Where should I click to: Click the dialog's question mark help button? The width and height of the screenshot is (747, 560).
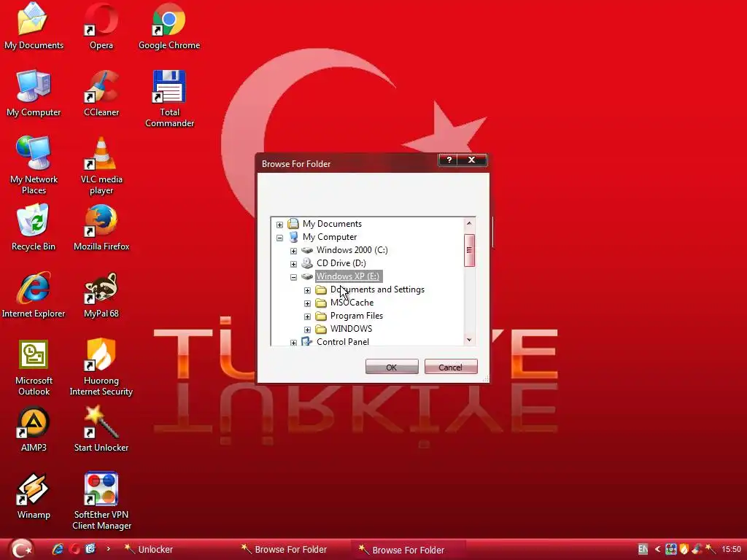point(449,160)
